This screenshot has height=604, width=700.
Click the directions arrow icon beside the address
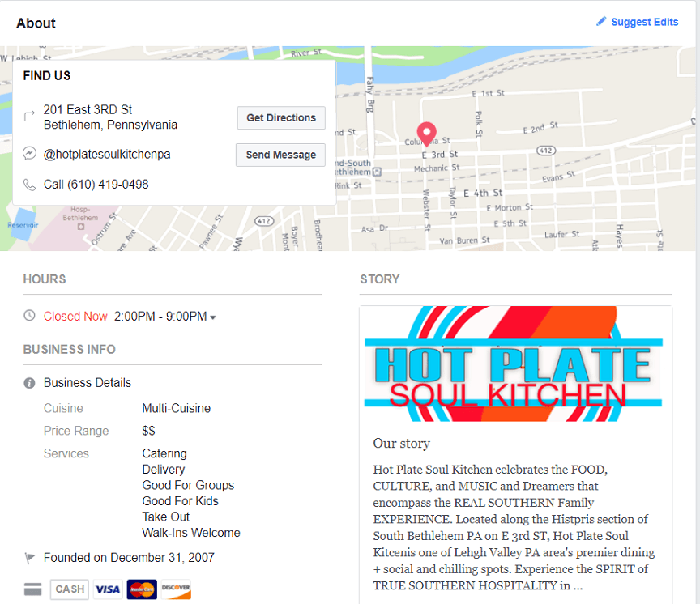(x=29, y=116)
